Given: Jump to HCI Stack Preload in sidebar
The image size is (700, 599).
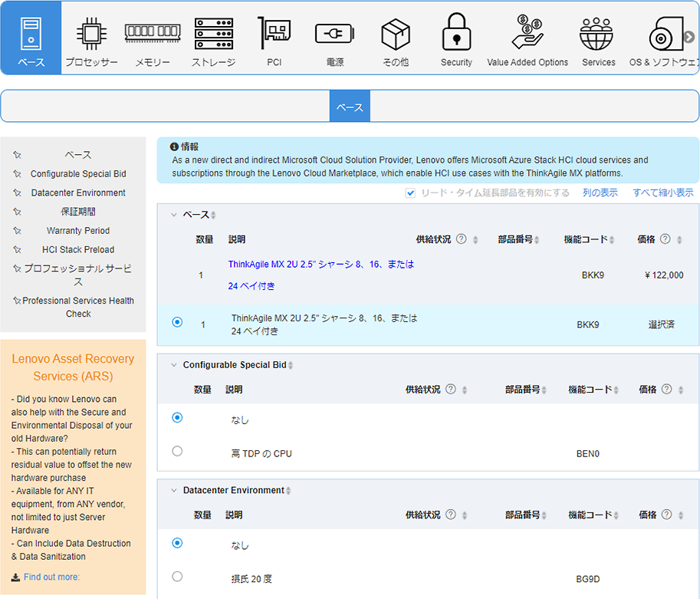Looking at the screenshot, I should 78,249.
